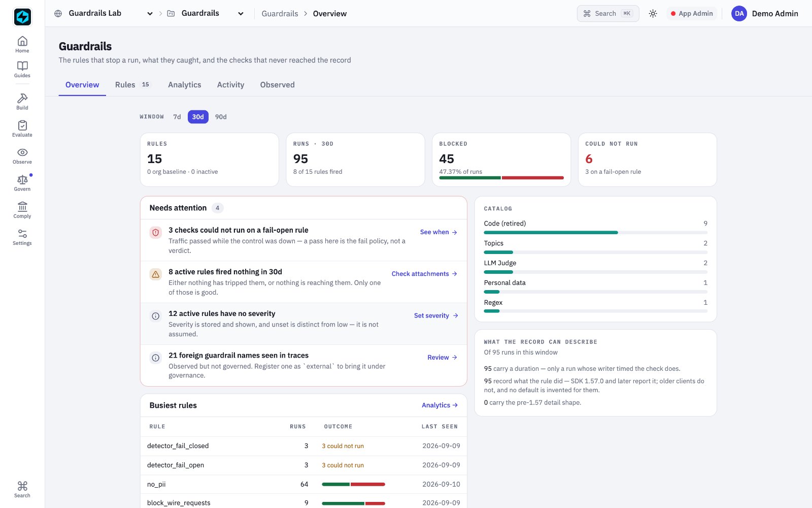Open the Search command box in header

click(x=608, y=14)
